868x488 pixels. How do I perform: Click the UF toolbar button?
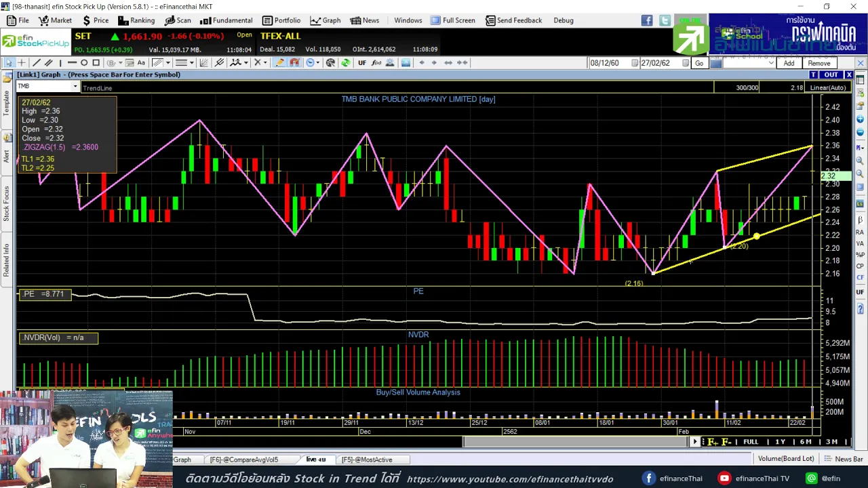362,62
